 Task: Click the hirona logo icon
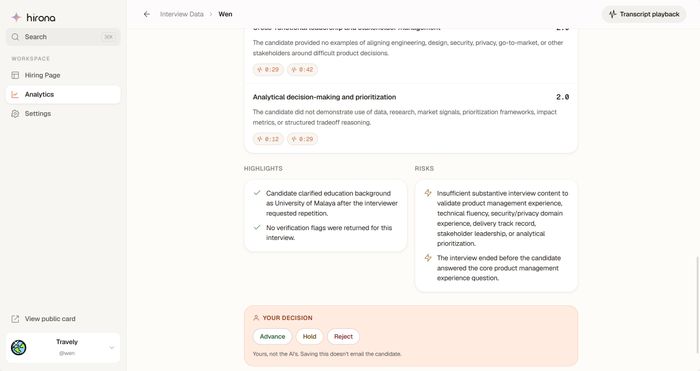17,17
